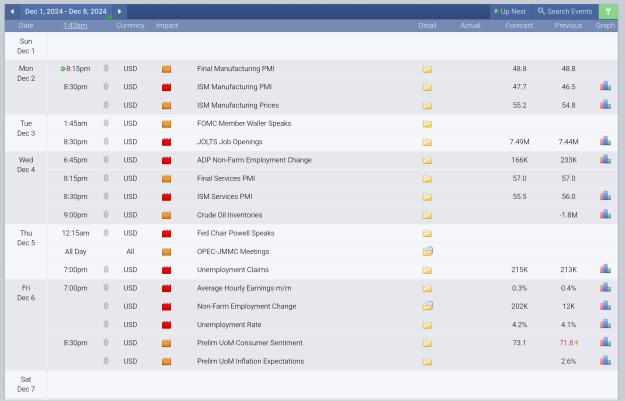
Task: Toggle alert bell for Fed Chair Powell Speaks
Action: [x=106, y=233]
